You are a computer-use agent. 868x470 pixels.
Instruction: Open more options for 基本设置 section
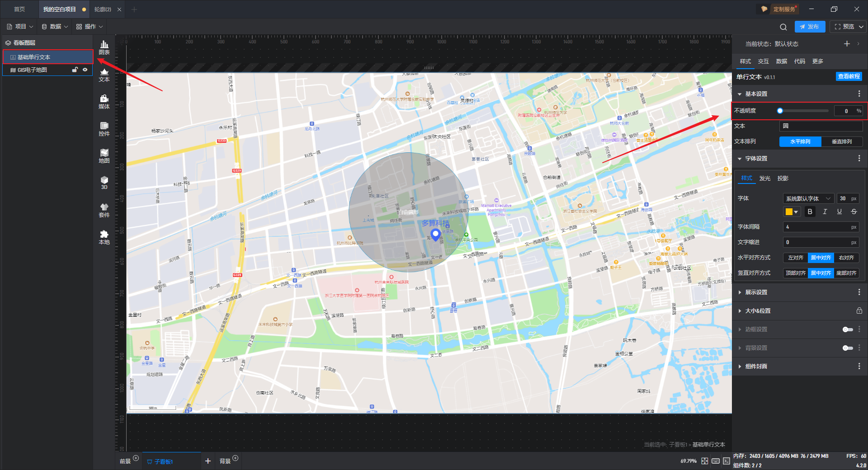(x=859, y=94)
